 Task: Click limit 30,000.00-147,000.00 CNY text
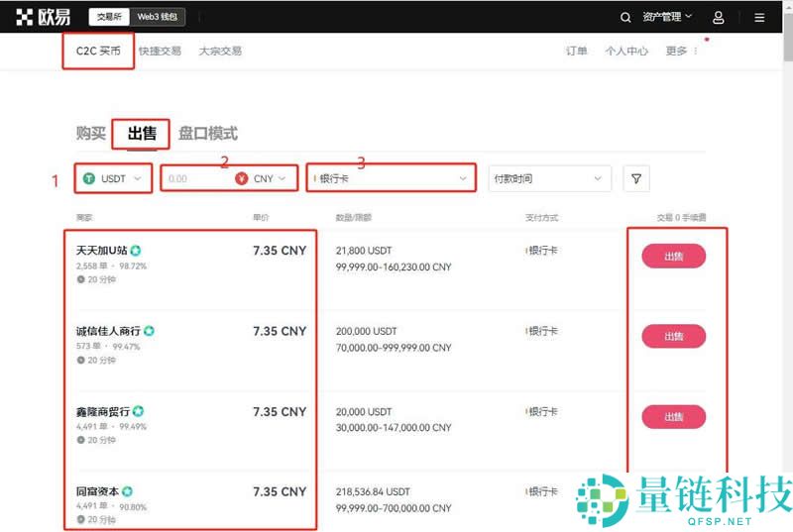click(x=394, y=427)
